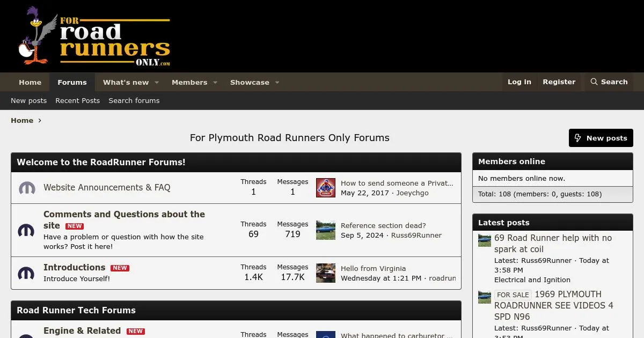Open the Welcome to the RoadRunner Forums header
Image resolution: width=644 pixels, height=338 pixels.
point(101,162)
